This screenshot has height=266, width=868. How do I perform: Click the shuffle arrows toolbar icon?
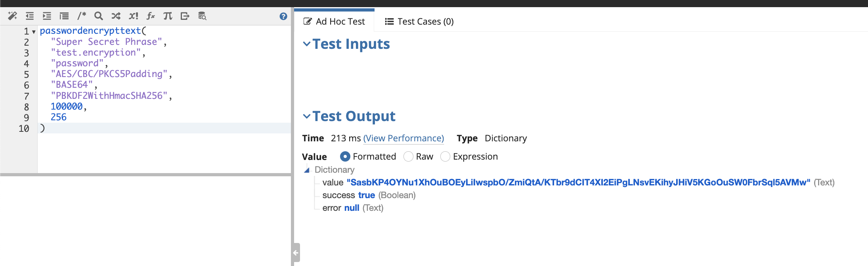(116, 16)
